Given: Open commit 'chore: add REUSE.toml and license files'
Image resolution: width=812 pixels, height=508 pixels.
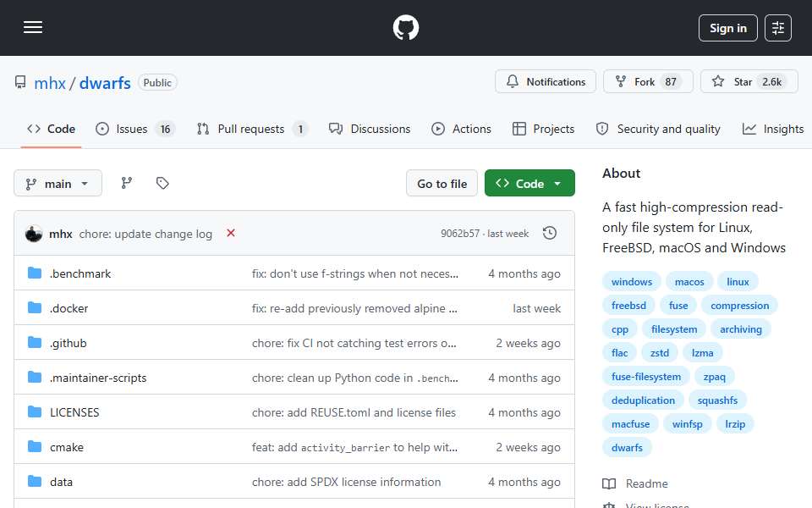Looking at the screenshot, I should 354,412.
